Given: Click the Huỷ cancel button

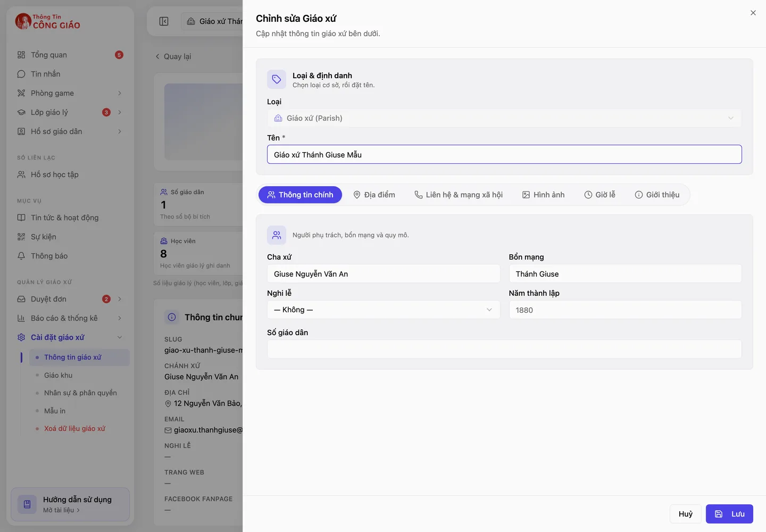Looking at the screenshot, I should point(686,514).
